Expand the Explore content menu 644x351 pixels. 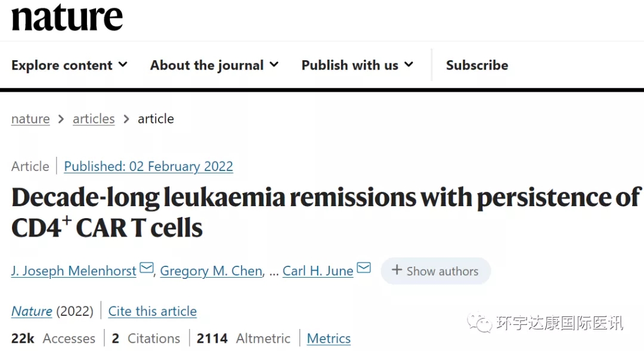click(69, 65)
